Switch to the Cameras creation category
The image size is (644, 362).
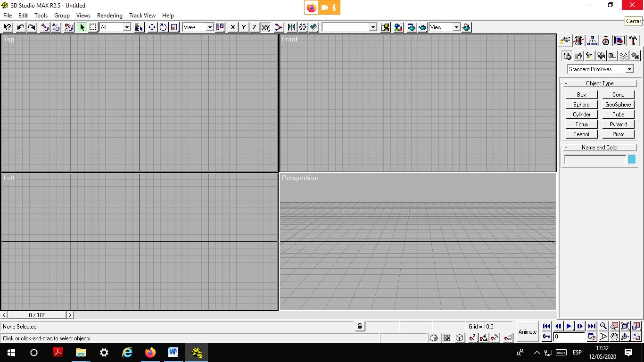(601, 56)
